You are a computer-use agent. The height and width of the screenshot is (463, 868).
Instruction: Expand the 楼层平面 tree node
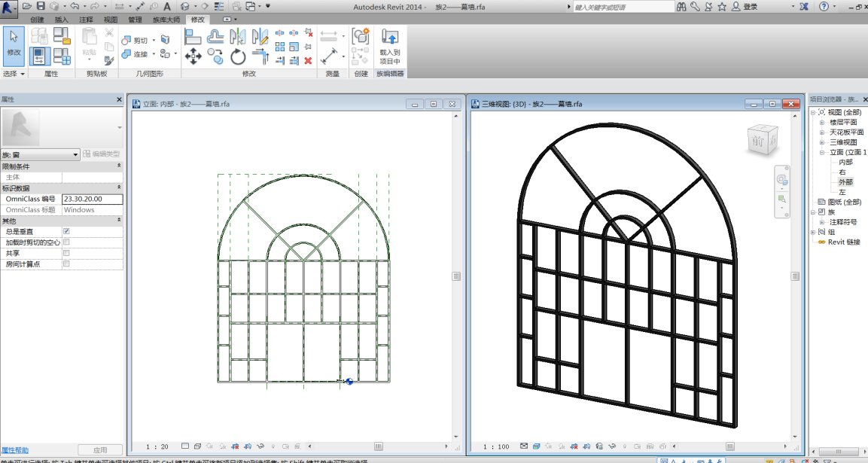[x=822, y=122]
